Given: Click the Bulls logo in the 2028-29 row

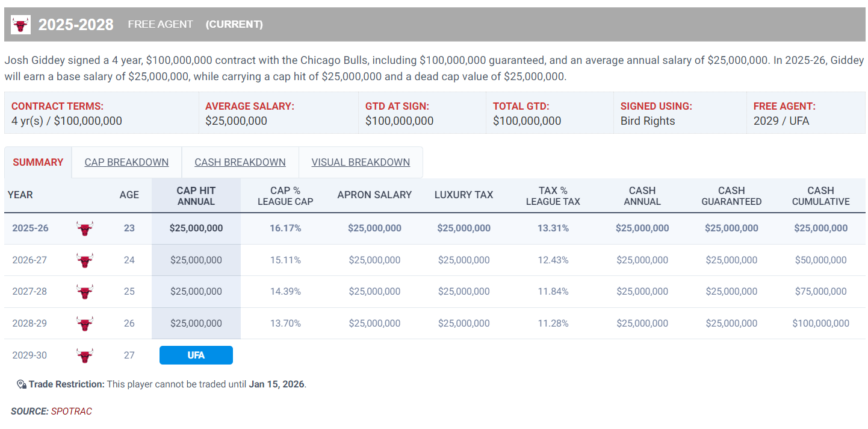Looking at the screenshot, I should pyautogui.click(x=85, y=324).
